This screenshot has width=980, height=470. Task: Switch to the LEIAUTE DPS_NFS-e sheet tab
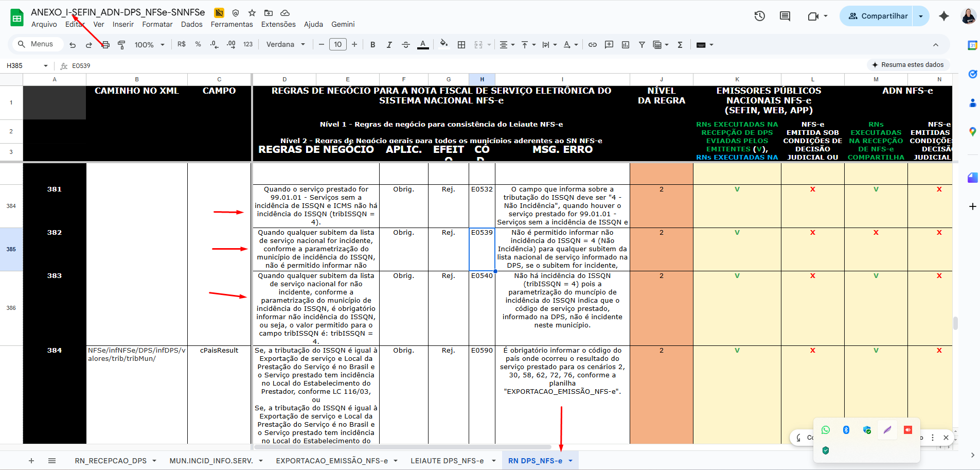[x=447, y=461]
